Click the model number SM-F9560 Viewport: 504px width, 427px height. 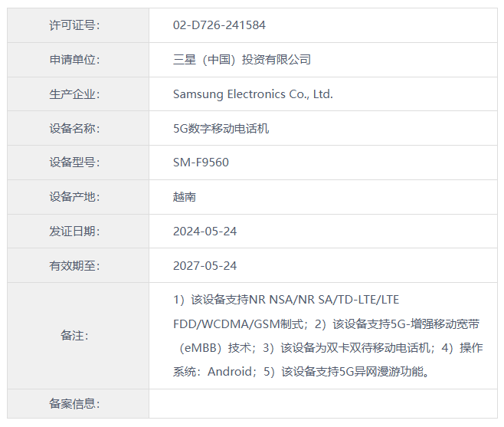[201, 163]
